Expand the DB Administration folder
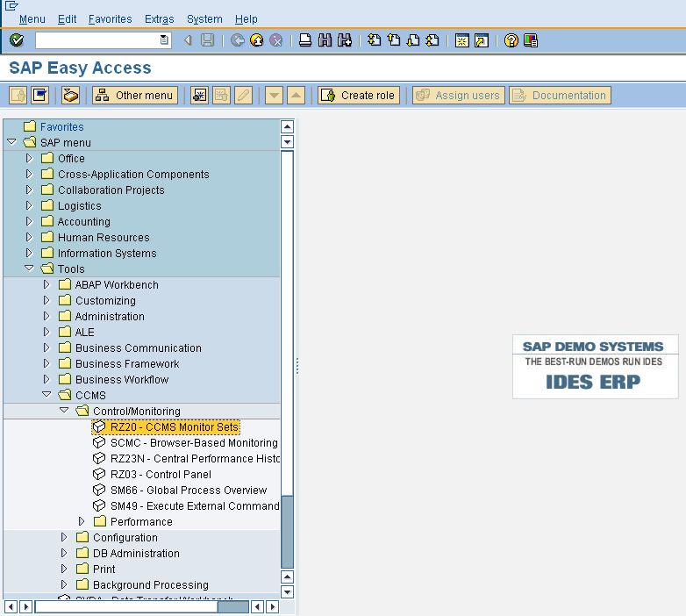686x616 pixels. pyautogui.click(x=64, y=553)
